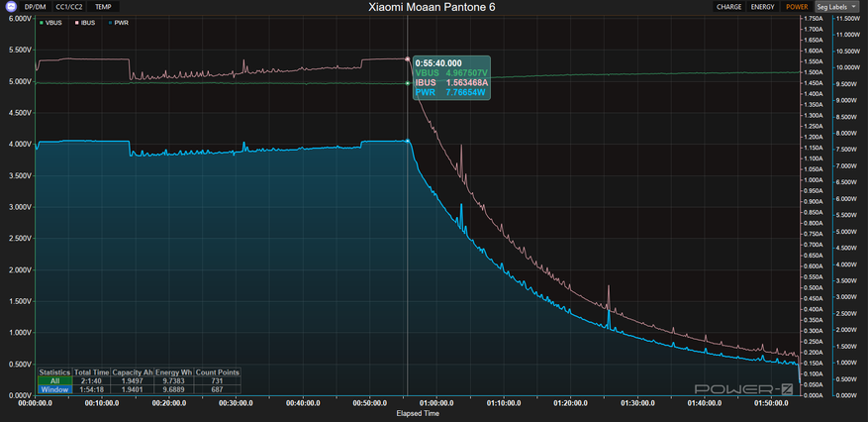The width and height of the screenshot is (868, 422).
Task: Click the Energy Wh column header
Action: (x=174, y=372)
